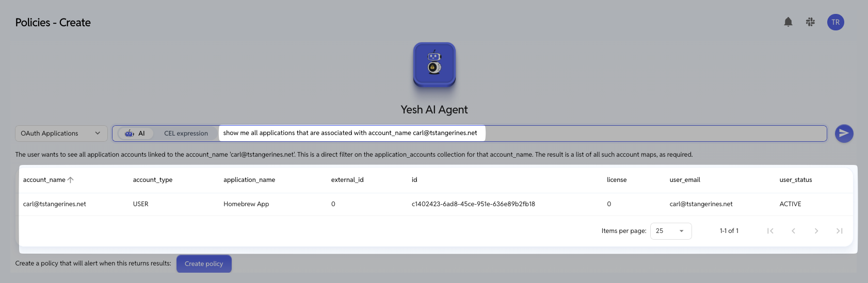This screenshot has height=283, width=868.
Task: Switch query mode to CEL expression
Action: (x=186, y=134)
